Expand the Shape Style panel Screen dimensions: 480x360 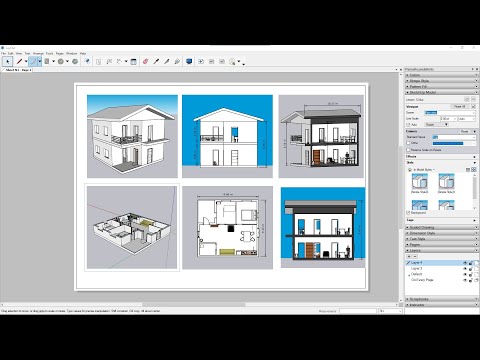pyautogui.click(x=441, y=81)
